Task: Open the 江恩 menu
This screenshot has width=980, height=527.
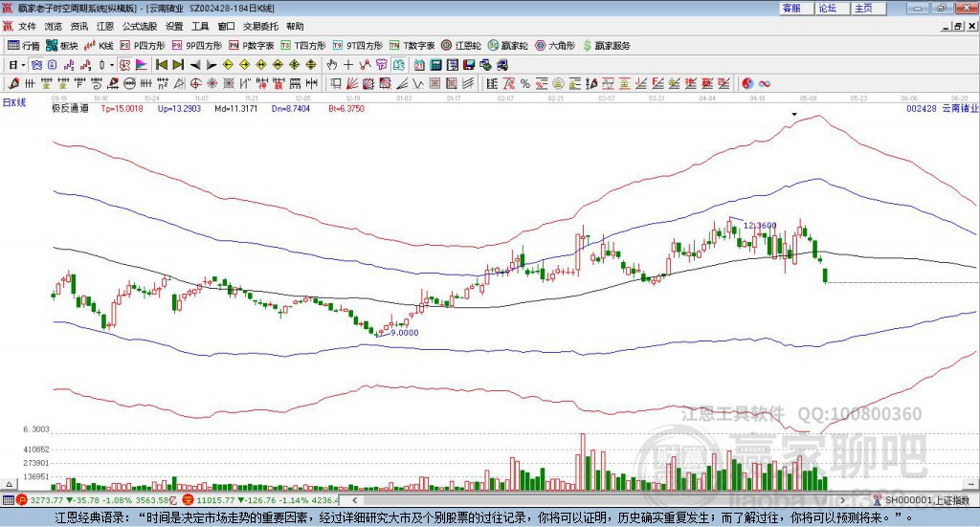Action: 105,26
